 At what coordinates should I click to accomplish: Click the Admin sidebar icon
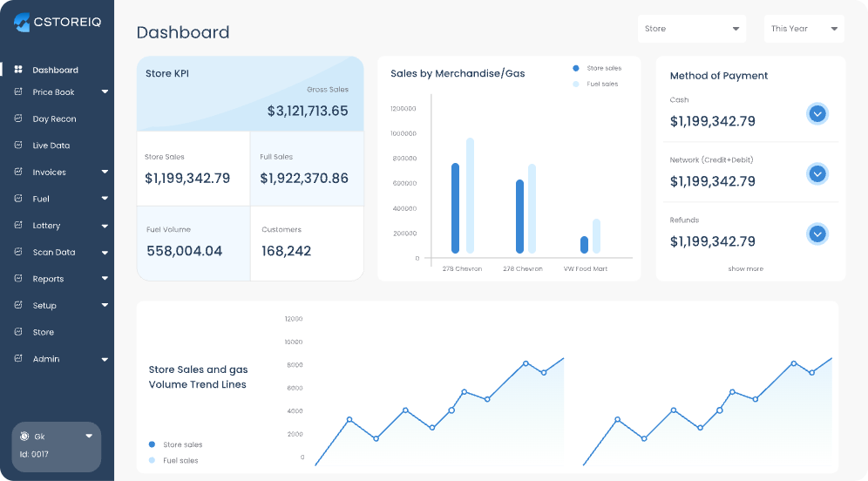(x=18, y=358)
